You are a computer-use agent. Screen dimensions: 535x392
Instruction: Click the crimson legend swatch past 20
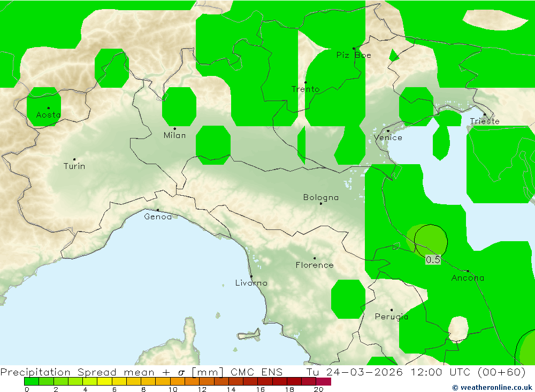[324, 381]
